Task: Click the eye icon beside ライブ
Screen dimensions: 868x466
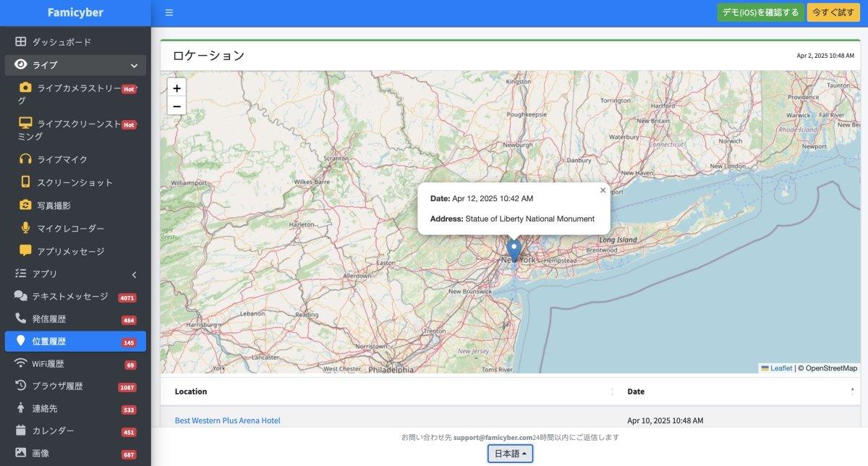Action: [21, 64]
